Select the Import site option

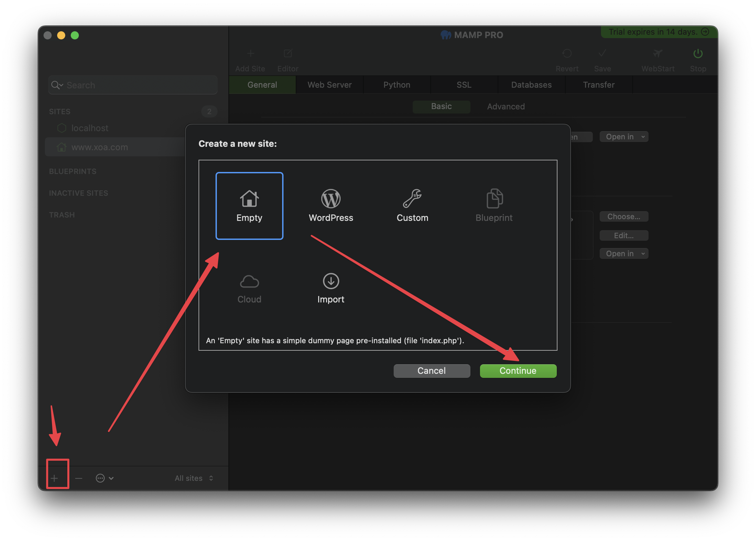click(331, 288)
